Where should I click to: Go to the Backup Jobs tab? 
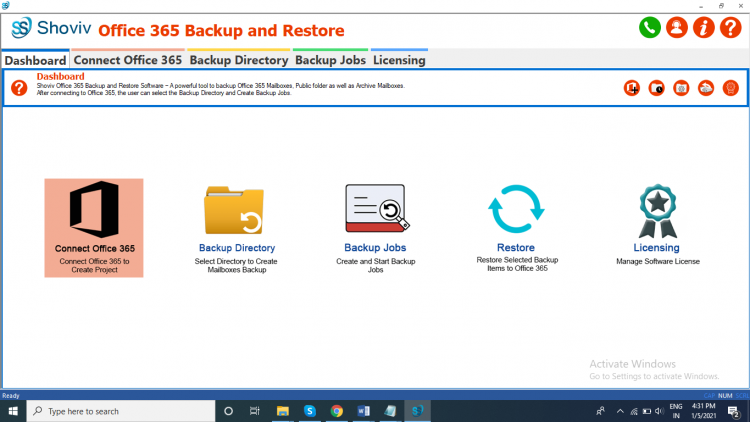[331, 60]
